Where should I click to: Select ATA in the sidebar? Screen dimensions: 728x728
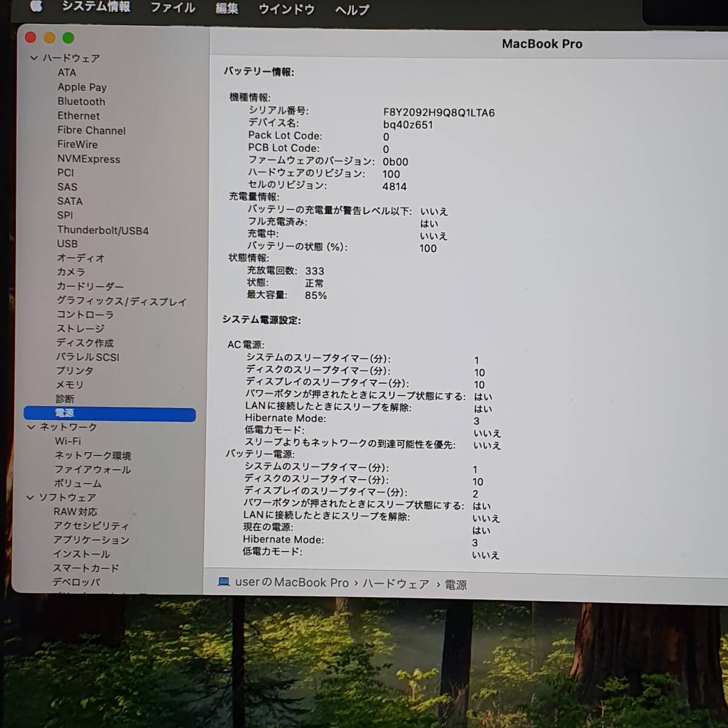(x=67, y=72)
